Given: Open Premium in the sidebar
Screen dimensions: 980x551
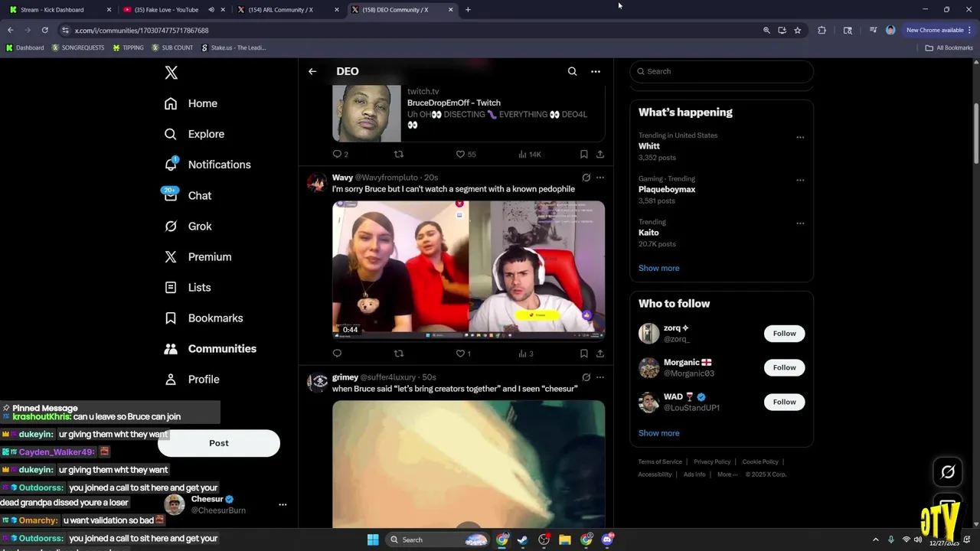Looking at the screenshot, I should click(x=198, y=256).
